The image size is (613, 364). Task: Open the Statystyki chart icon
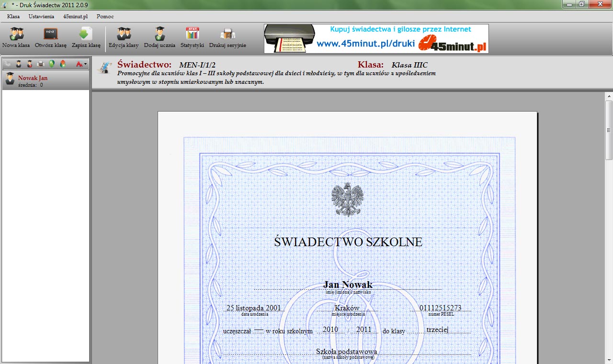pyautogui.click(x=192, y=38)
